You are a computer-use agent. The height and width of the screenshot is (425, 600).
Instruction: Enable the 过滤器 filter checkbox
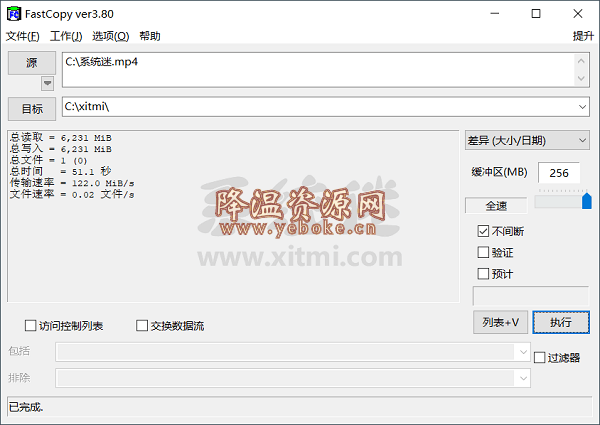pyautogui.click(x=540, y=358)
